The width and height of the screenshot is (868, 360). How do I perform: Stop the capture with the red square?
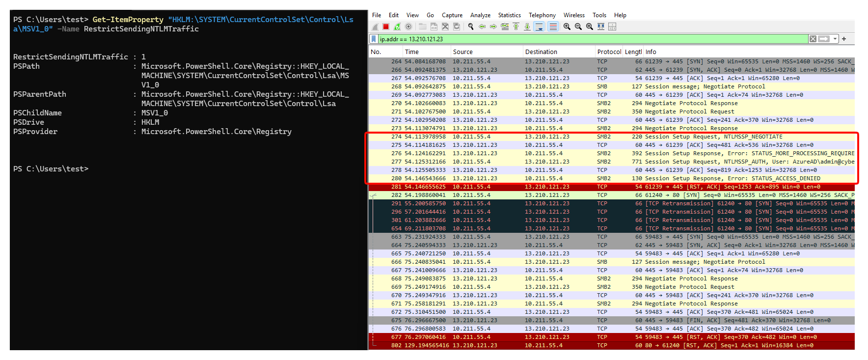[x=386, y=27]
